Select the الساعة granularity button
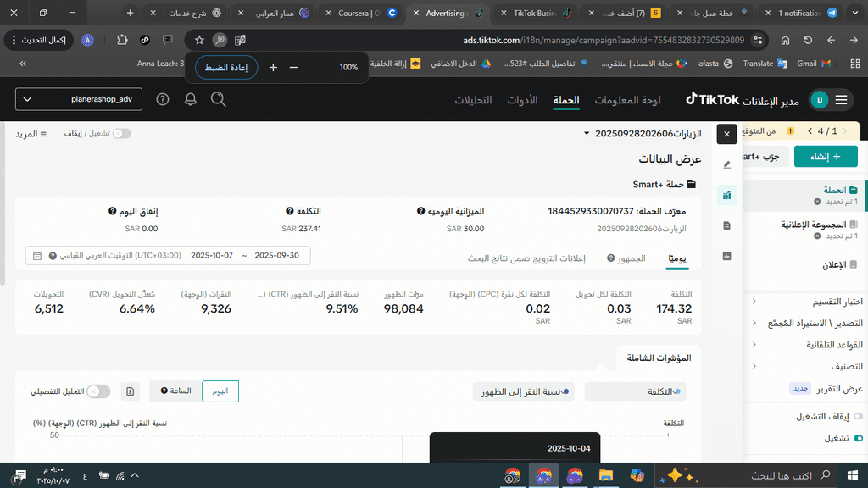Screen dimensions: 868x488 (x=175, y=391)
